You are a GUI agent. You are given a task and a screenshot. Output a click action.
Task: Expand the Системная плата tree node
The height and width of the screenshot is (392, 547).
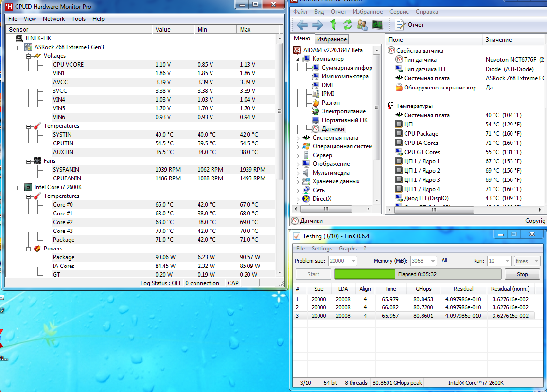pos(298,138)
